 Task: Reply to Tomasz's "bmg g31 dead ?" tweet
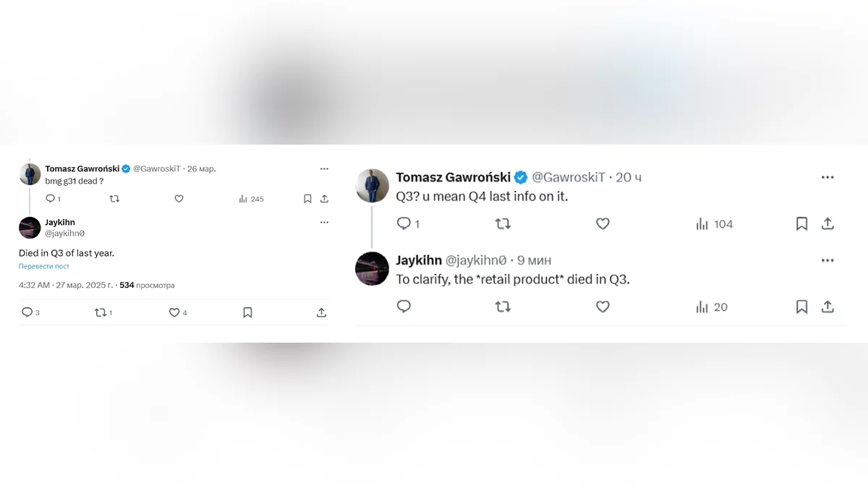pyautogui.click(x=50, y=199)
